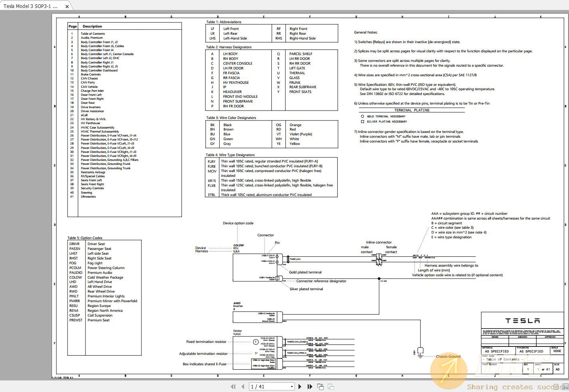Click 'Silver plated terminal' diagram label

click(x=306, y=289)
